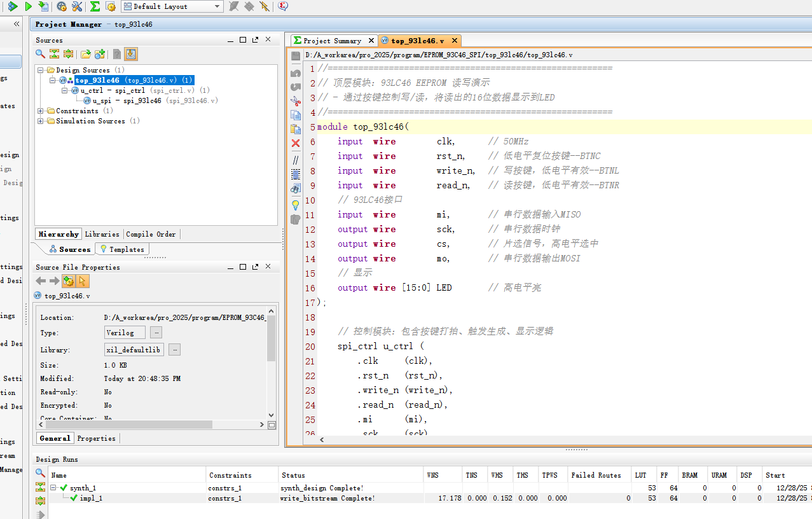Screen dimensions: 812x519
Task: Open the Default Layout dropdown
Action: click(172, 6)
